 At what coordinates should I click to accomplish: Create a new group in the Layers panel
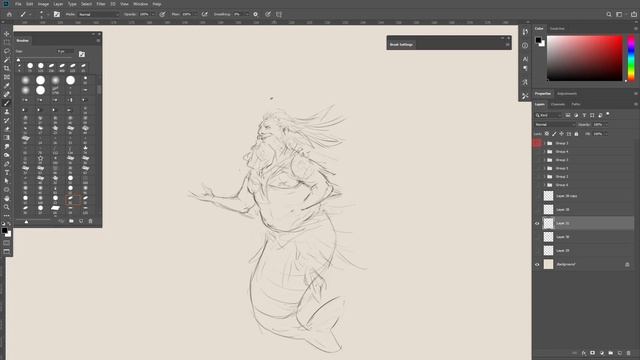pyautogui.click(x=611, y=353)
